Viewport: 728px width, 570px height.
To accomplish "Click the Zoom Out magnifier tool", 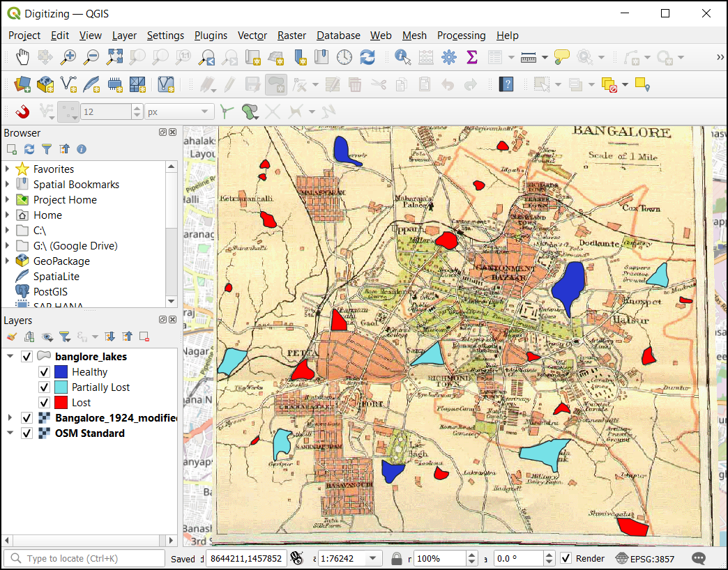I will tap(91, 58).
